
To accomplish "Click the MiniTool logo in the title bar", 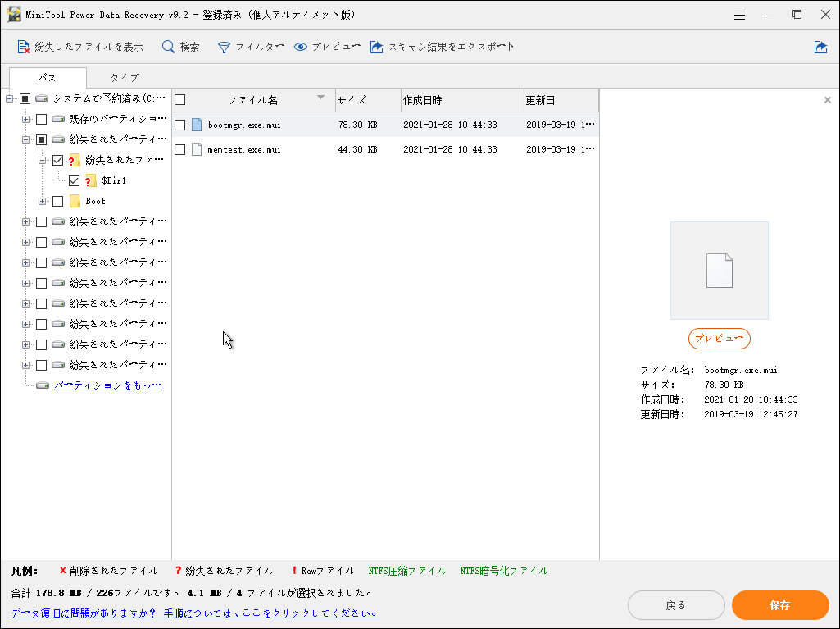I will pos(14,14).
